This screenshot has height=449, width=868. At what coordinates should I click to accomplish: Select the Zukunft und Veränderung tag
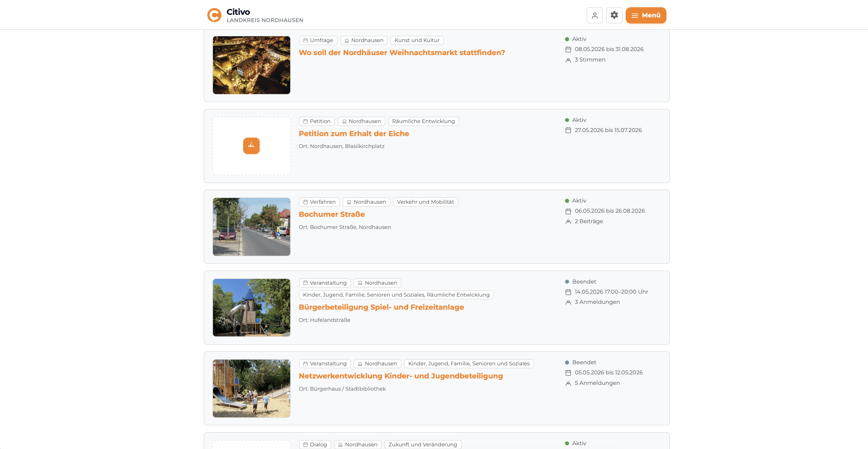coord(423,444)
